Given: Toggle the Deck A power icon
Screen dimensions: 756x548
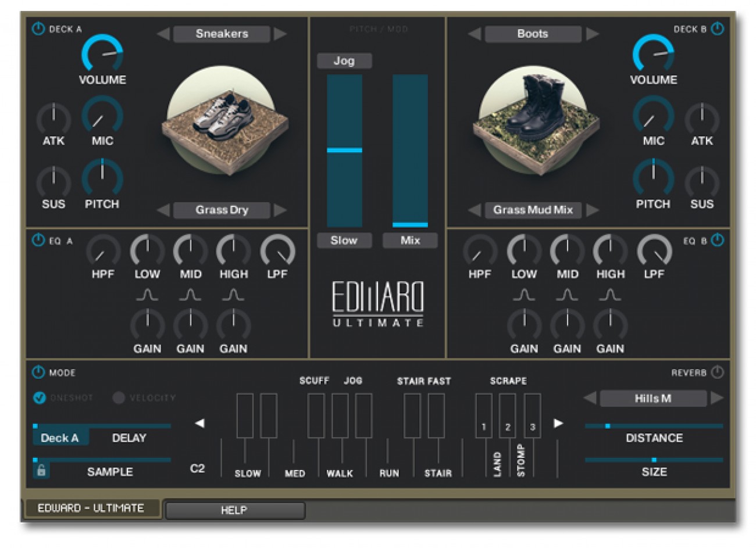Looking at the screenshot, I should [x=38, y=28].
